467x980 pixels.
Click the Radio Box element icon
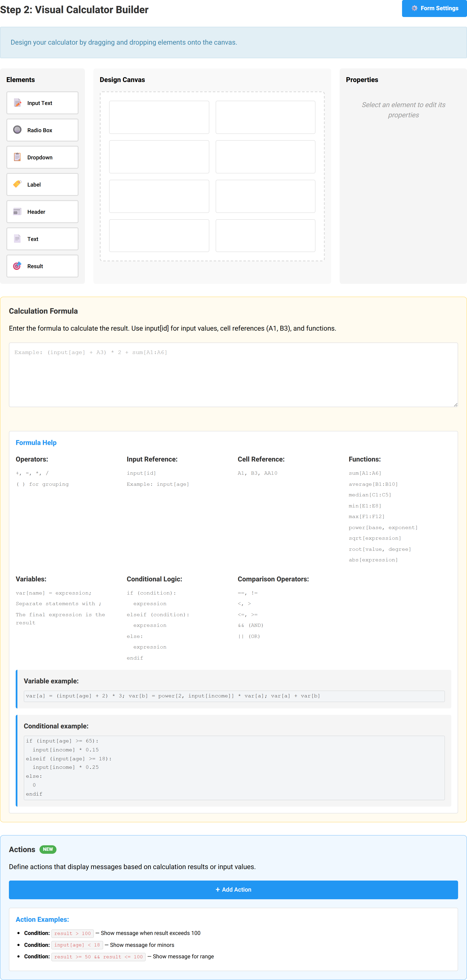pyautogui.click(x=17, y=130)
